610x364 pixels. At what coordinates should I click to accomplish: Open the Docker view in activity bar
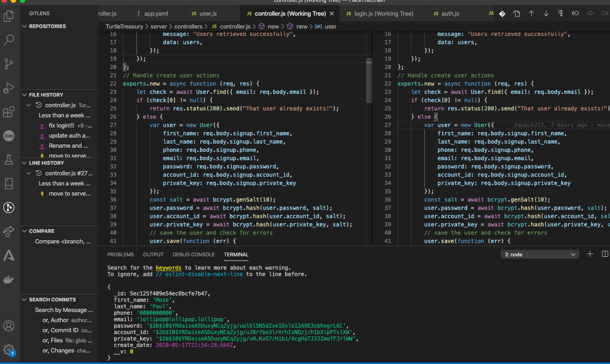(x=9, y=279)
